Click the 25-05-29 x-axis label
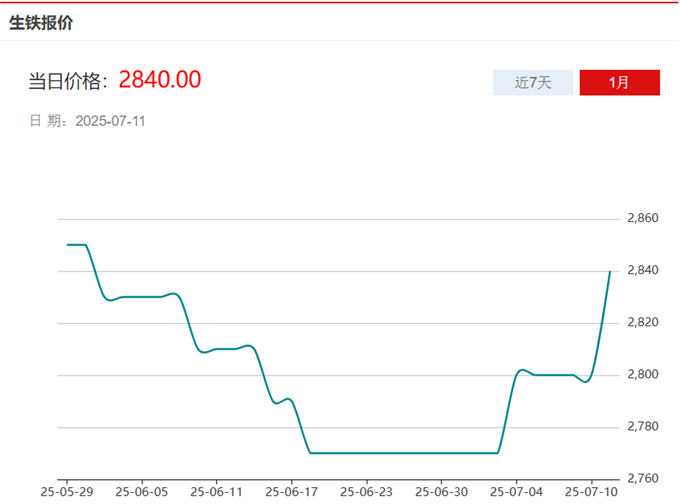 click(x=66, y=492)
